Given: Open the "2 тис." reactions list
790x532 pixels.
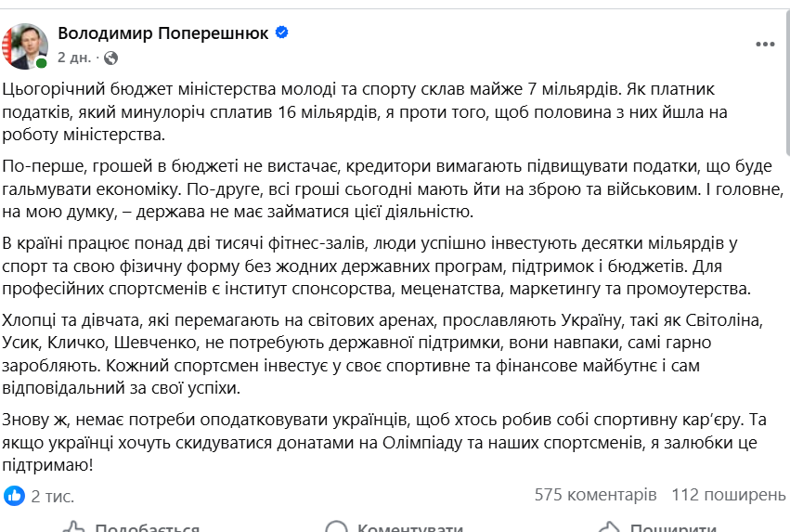Looking at the screenshot, I should click(x=52, y=496).
